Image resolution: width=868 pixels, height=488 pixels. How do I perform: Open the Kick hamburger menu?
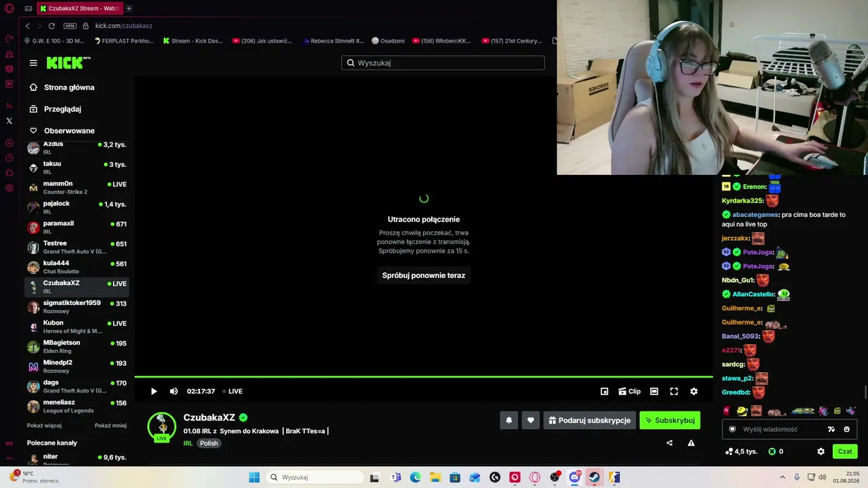pos(33,63)
